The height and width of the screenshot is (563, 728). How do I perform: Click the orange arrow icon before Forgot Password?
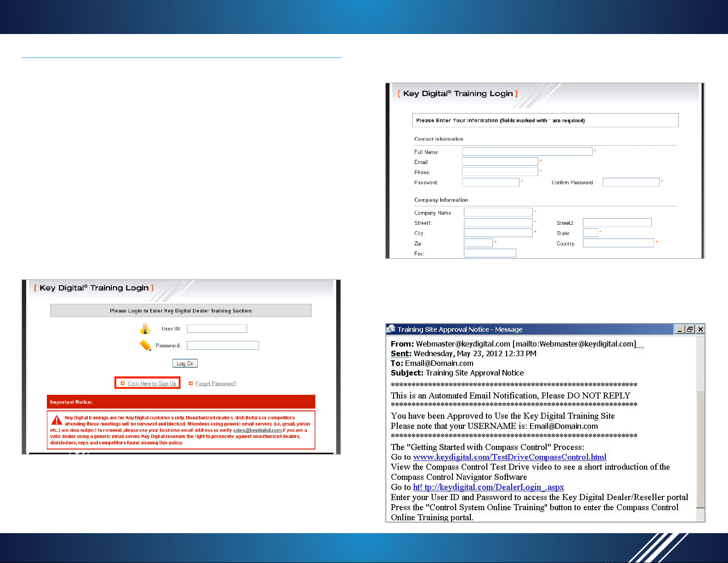(x=191, y=383)
